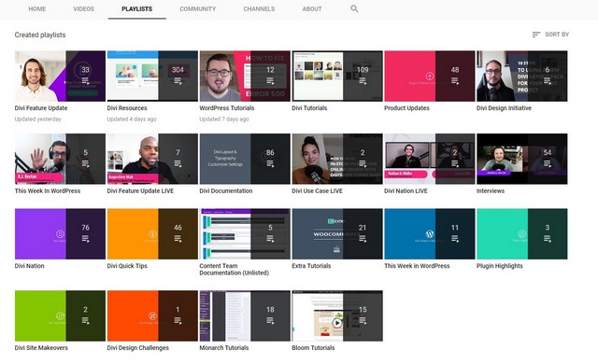Open the Interviews playlist thumbnail

pos(521,159)
